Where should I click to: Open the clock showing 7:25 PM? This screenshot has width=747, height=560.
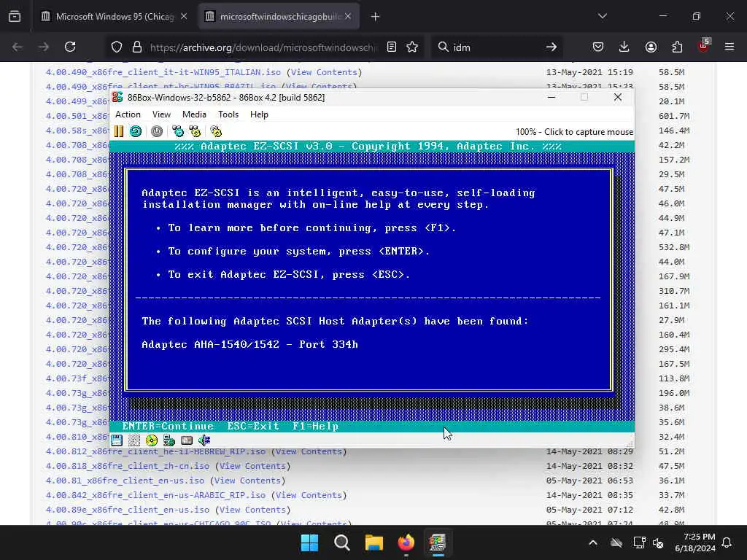click(x=695, y=542)
